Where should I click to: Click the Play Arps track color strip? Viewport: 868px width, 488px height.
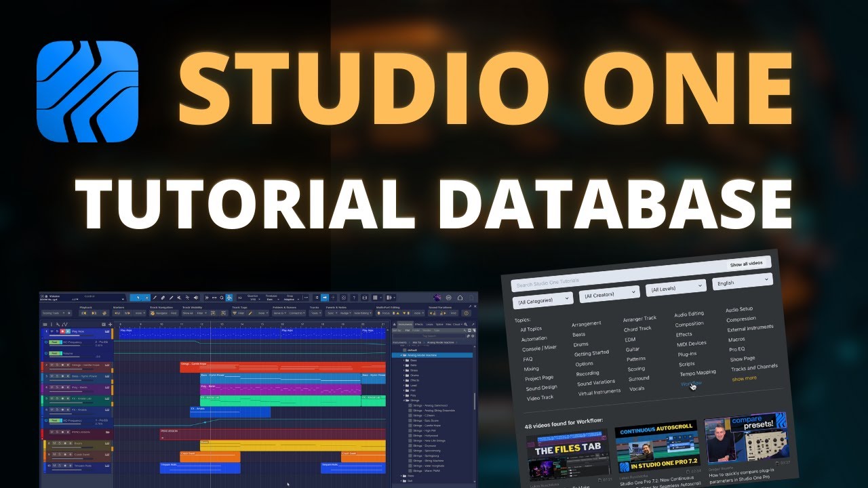coord(42,333)
